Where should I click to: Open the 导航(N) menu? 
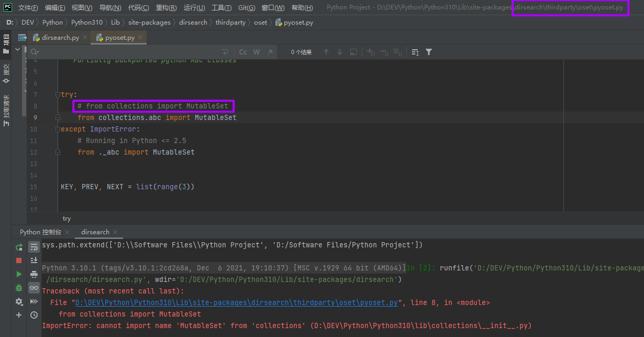point(110,8)
